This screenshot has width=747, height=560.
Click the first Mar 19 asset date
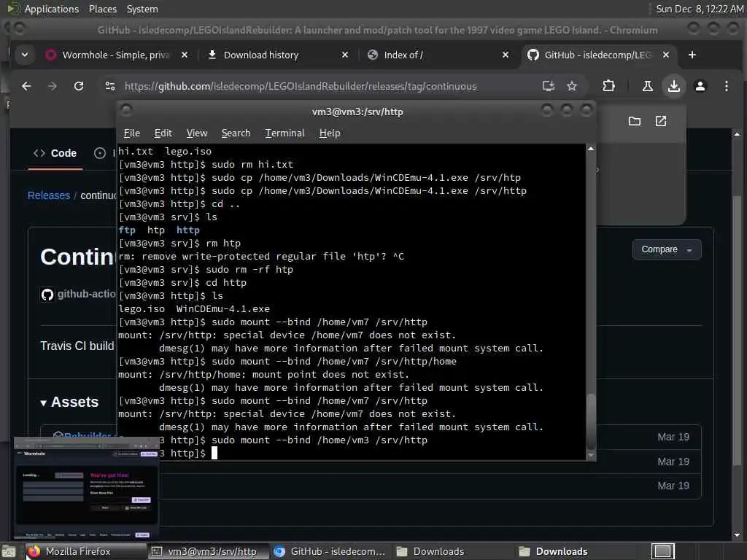(x=673, y=437)
